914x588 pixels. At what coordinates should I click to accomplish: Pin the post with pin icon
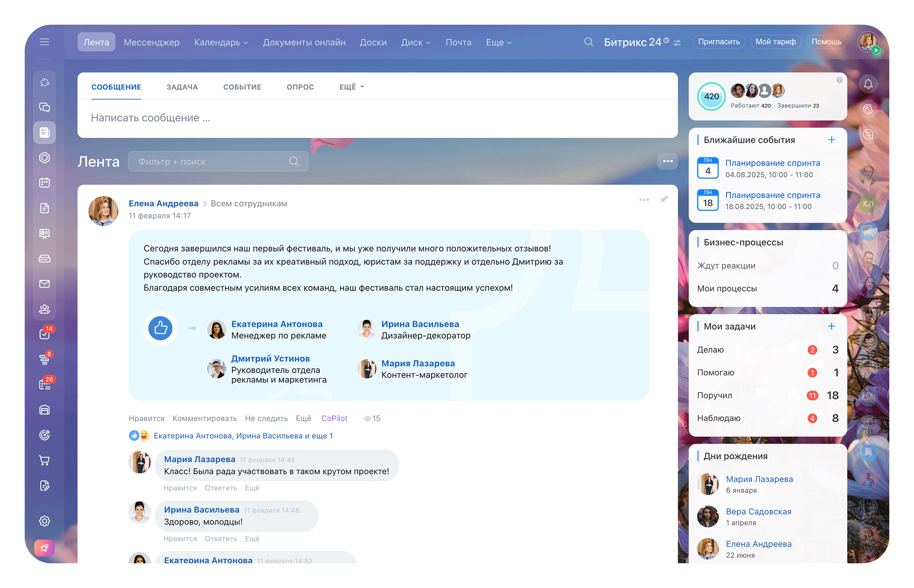(x=664, y=200)
